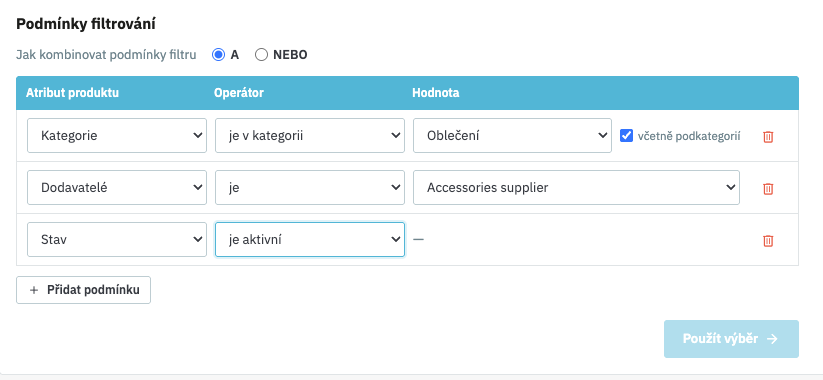Open the 'je v kategorii' operator dropdown
This screenshot has width=823, height=380.
tap(310, 135)
